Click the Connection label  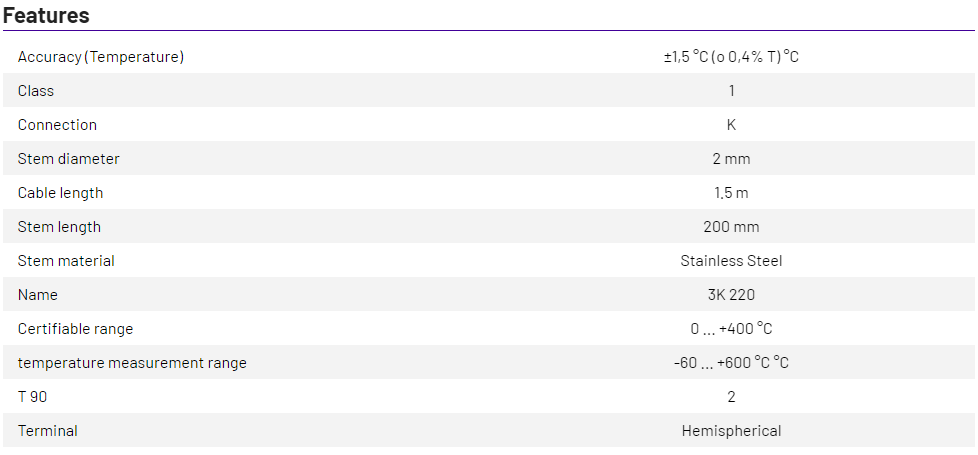[57, 125]
